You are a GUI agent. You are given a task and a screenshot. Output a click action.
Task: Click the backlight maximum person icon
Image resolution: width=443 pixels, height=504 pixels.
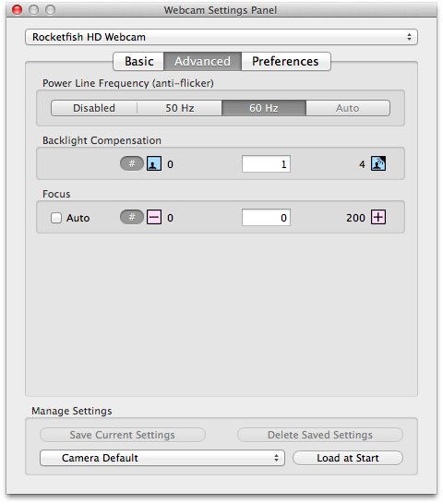(378, 163)
